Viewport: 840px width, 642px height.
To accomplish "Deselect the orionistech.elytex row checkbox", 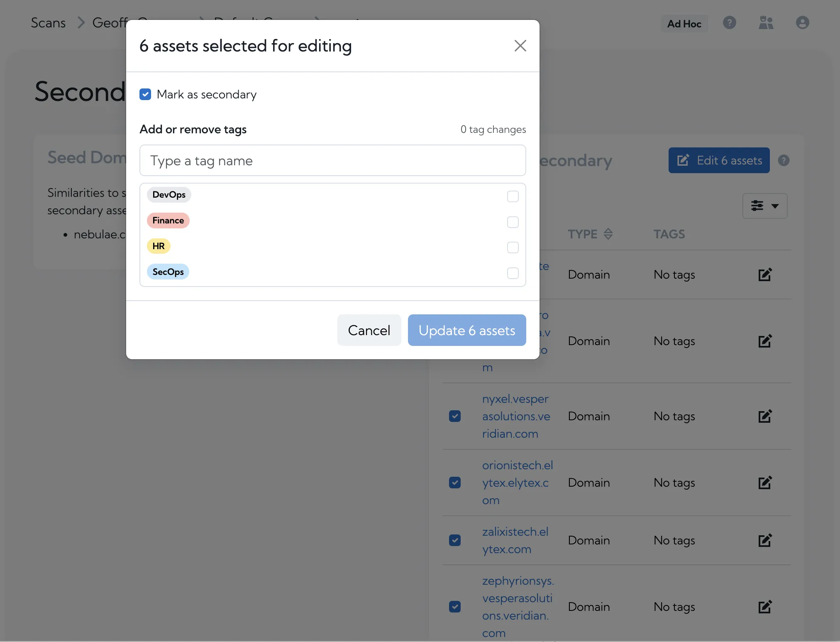I will tap(455, 483).
